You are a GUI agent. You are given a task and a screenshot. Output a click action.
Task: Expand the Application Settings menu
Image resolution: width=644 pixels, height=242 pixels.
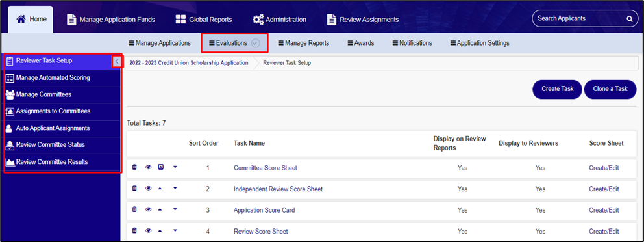pos(480,43)
